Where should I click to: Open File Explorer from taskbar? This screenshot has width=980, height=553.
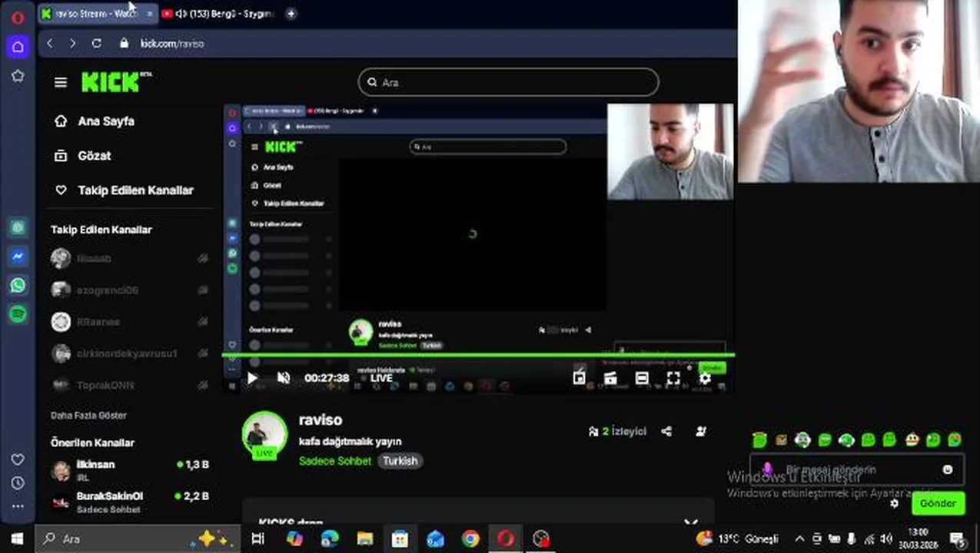tap(365, 538)
